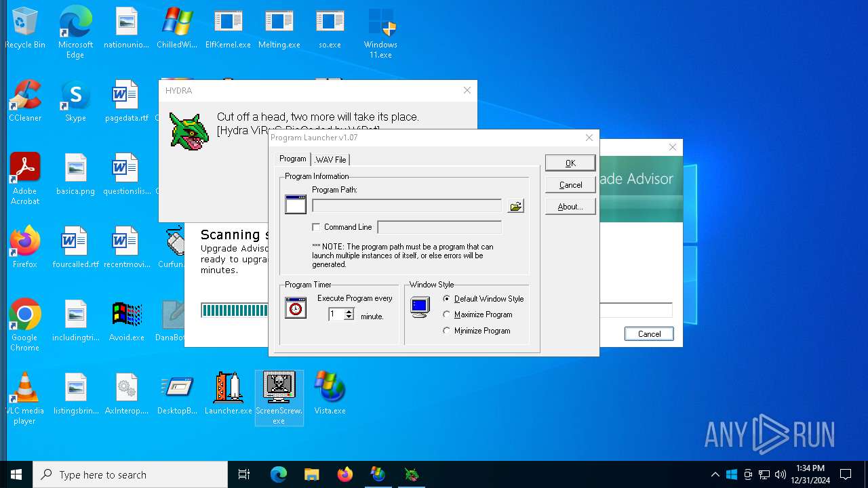Image resolution: width=868 pixels, height=488 pixels.
Task: Open the notification center icon
Action: (x=846, y=474)
